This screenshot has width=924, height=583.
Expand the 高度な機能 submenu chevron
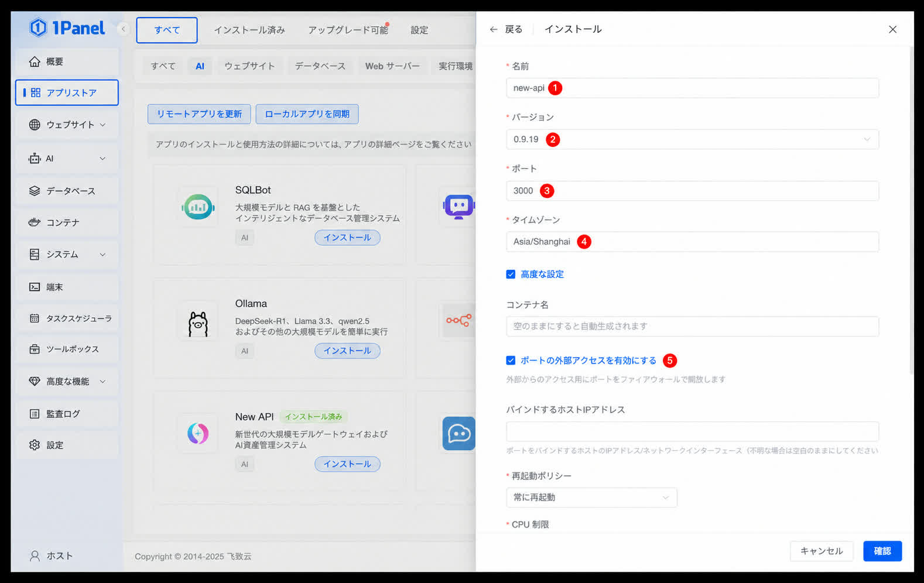tap(103, 381)
